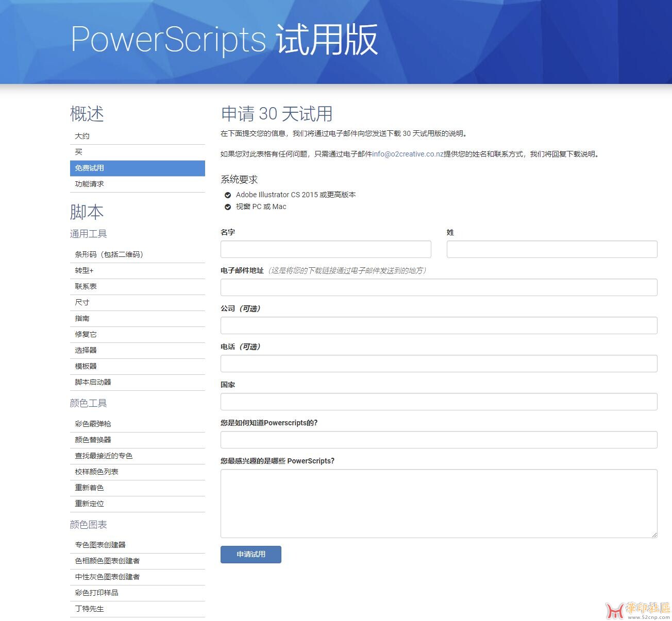Click the 颜色图表 section heading

tap(89, 525)
